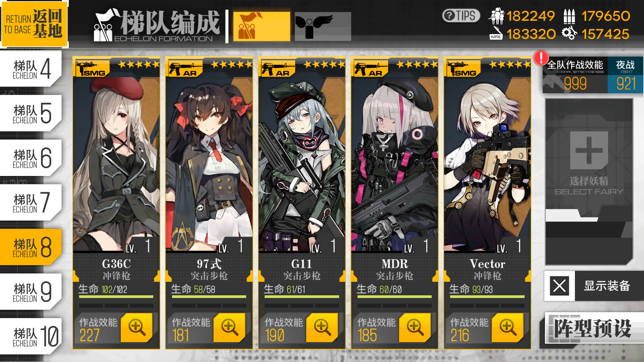Switch to 夜战 night effectiveness display

[625, 75]
